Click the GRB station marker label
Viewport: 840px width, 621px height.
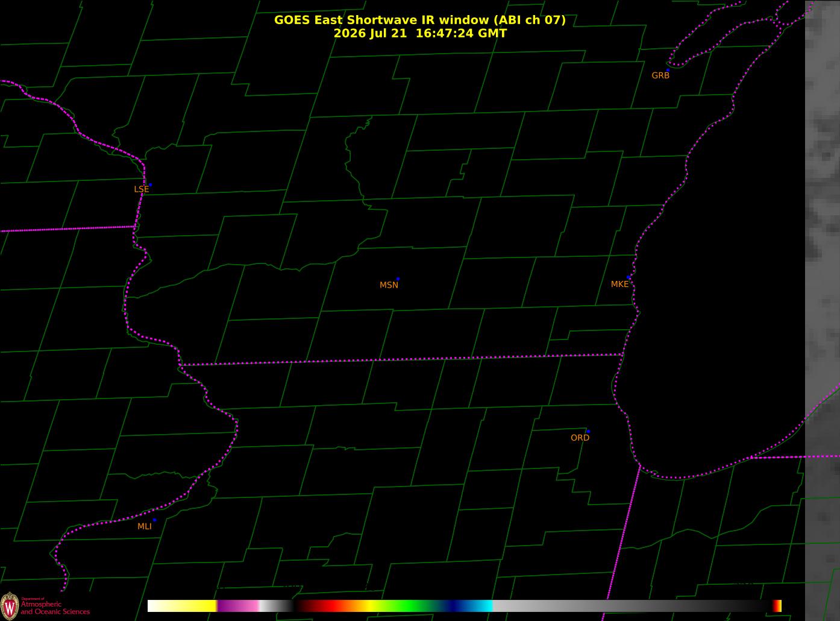coord(660,76)
